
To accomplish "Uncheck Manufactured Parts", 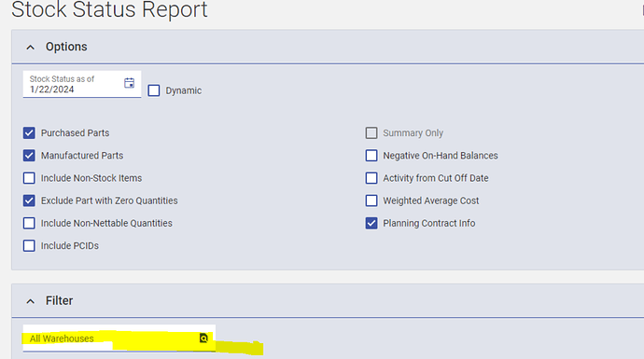I will tap(29, 156).
